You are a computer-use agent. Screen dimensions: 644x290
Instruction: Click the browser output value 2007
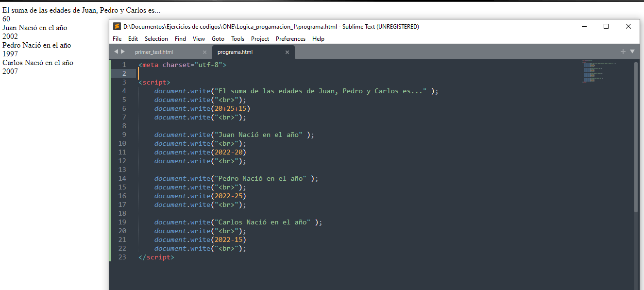tap(10, 71)
